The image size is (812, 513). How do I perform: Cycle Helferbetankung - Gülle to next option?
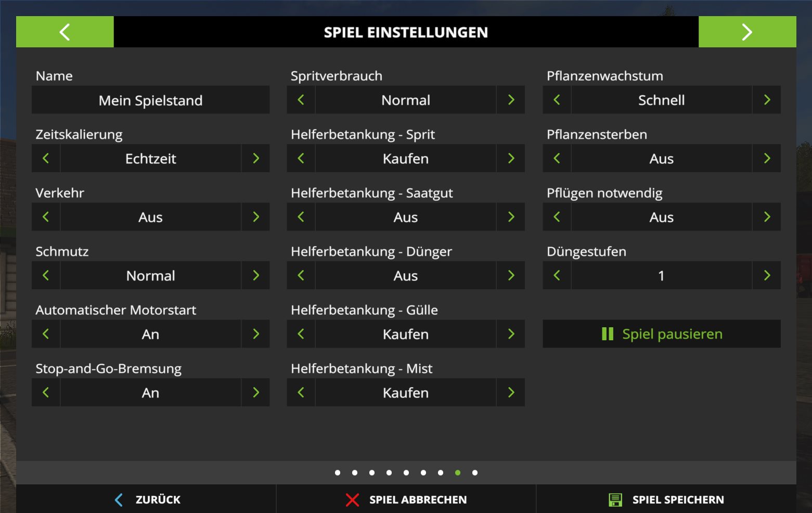[x=511, y=334]
